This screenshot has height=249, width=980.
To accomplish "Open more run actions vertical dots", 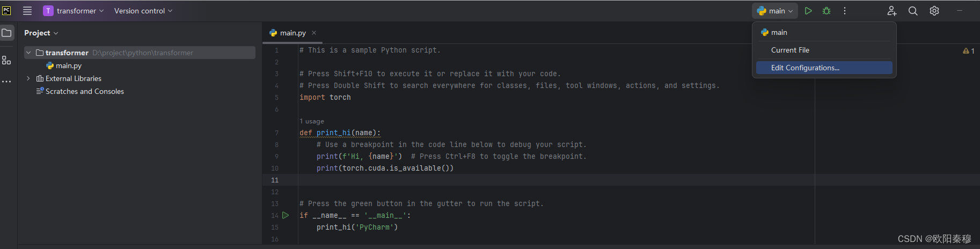I will tap(845, 11).
